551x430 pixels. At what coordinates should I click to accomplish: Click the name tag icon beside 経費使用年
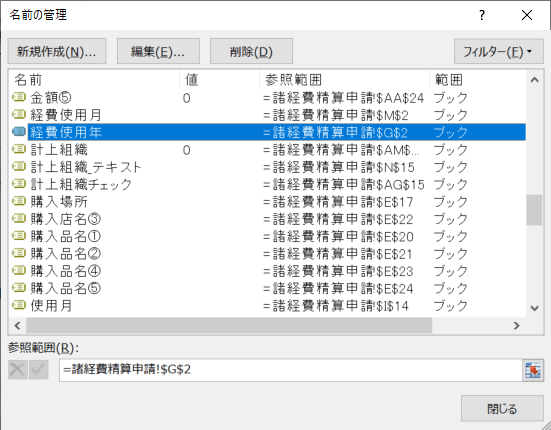point(19,132)
